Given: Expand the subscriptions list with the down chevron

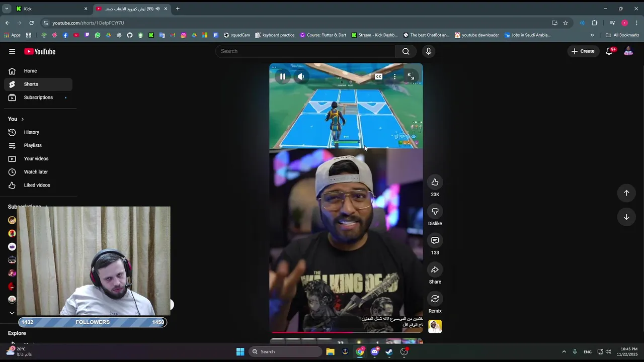Looking at the screenshot, I should 12,313.
